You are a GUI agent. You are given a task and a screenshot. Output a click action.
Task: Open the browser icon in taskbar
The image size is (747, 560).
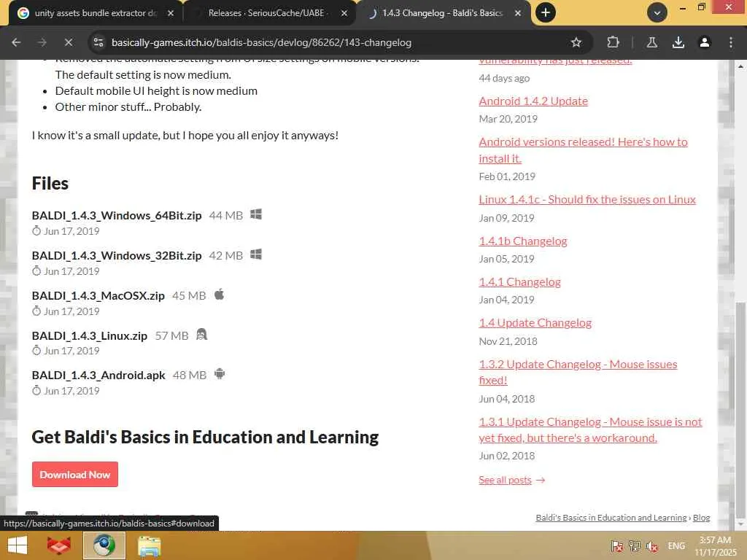pyautogui.click(x=104, y=545)
